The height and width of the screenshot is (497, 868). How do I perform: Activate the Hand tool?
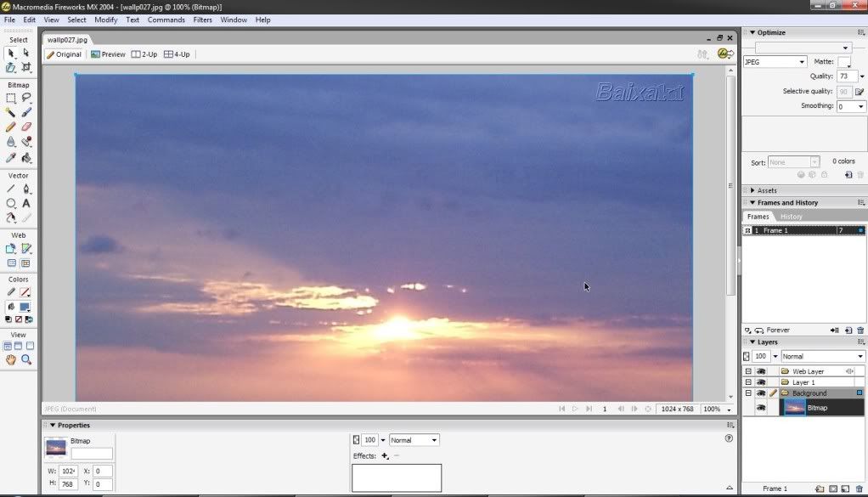click(11, 360)
